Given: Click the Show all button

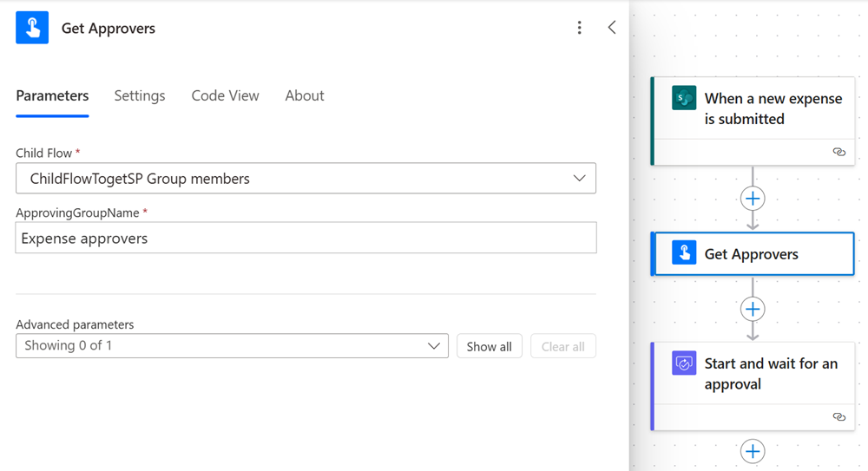Looking at the screenshot, I should click(x=489, y=346).
